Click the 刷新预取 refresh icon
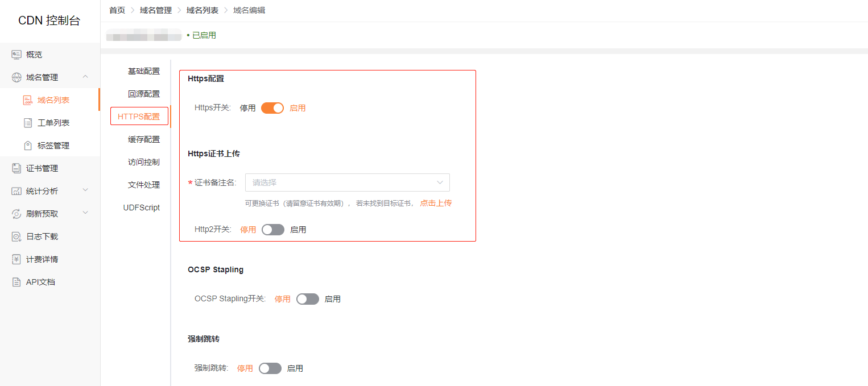This screenshot has height=386, width=868. (x=16, y=214)
